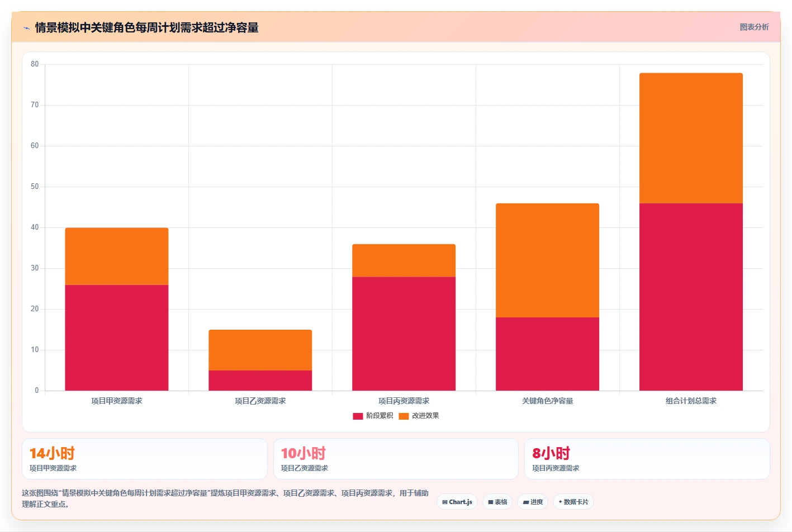The image size is (792, 532).
Task: Select the title 情景模拟中关键角色每周计划需求超过净容量
Action: tap(147, 27)
